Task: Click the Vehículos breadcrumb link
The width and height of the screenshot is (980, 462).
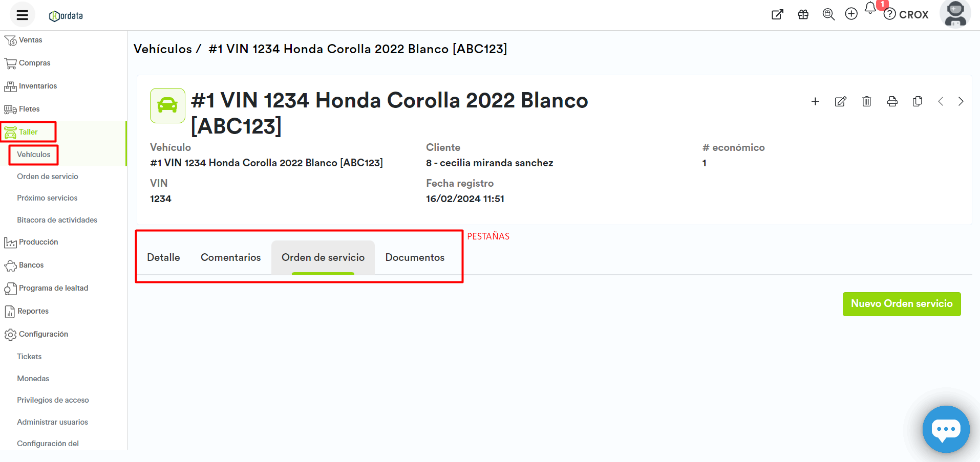Action: 162,49
